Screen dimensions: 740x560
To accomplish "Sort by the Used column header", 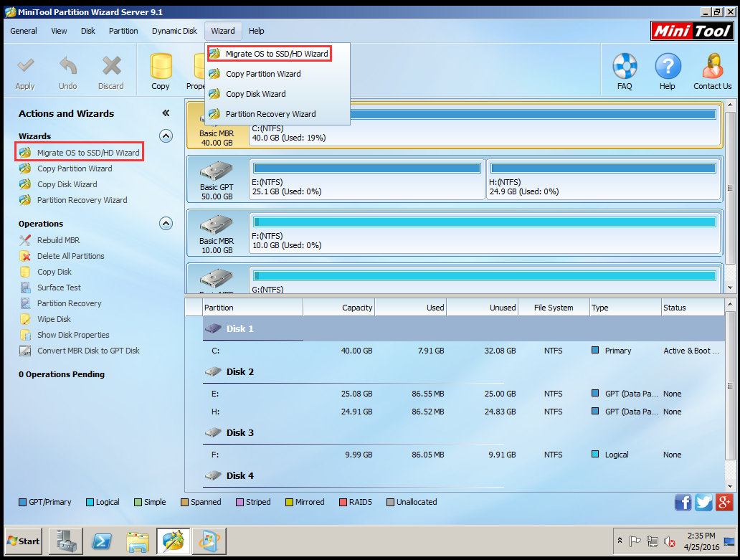I will [411, 308].
